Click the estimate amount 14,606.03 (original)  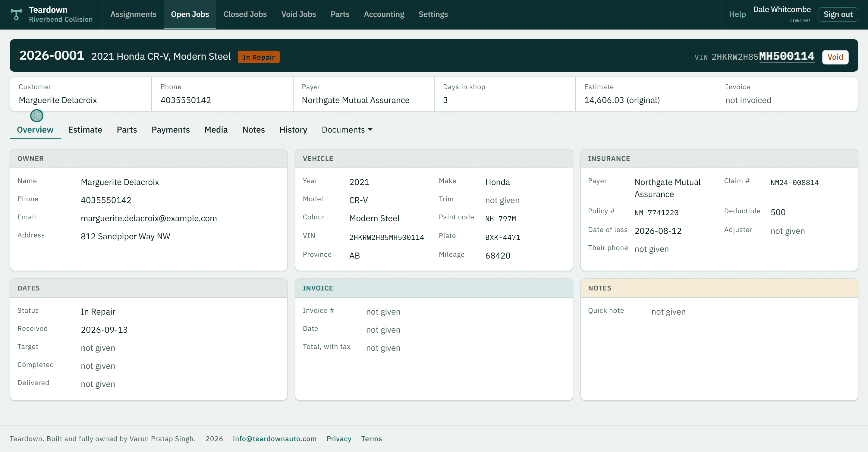622,100
